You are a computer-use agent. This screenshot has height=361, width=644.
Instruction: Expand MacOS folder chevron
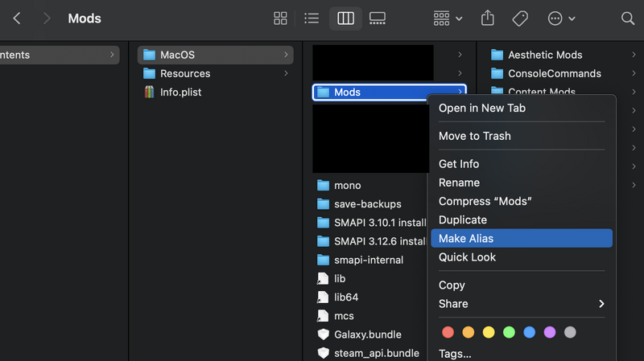click(x=286, y=55)
